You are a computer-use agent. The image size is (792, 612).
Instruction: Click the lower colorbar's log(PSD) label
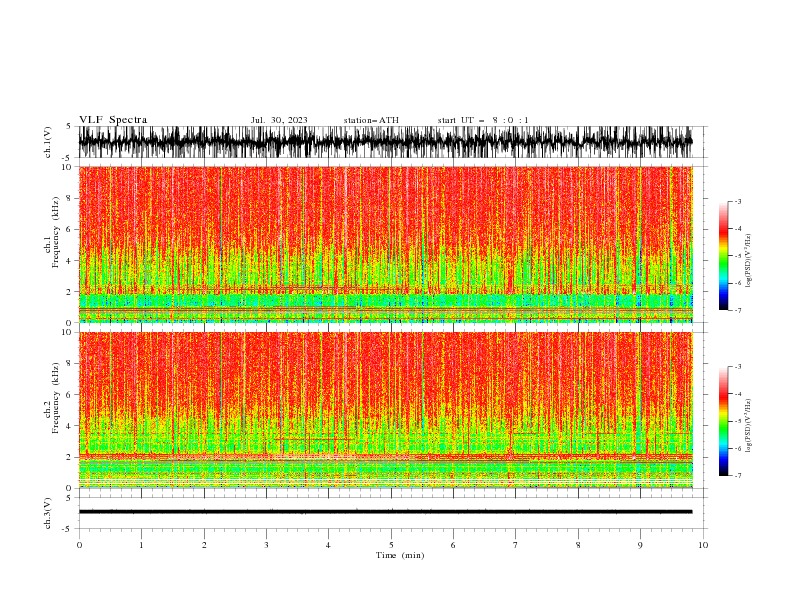click(x=749, y=426)
